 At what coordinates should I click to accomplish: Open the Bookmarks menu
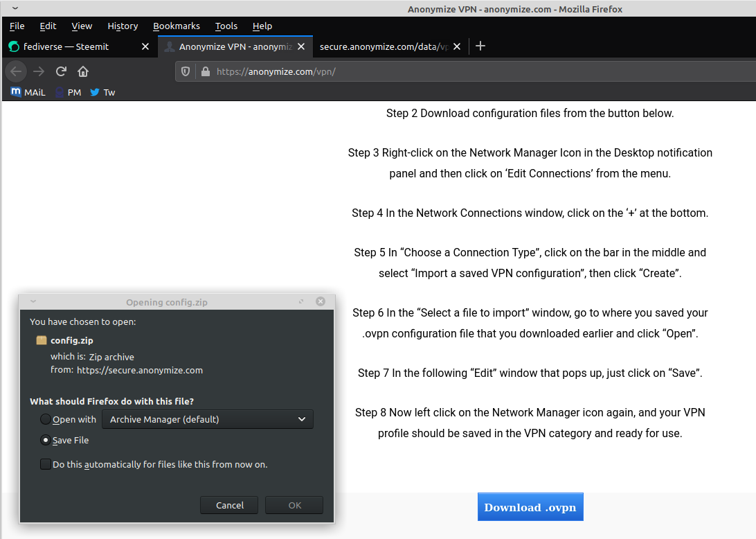176,26
